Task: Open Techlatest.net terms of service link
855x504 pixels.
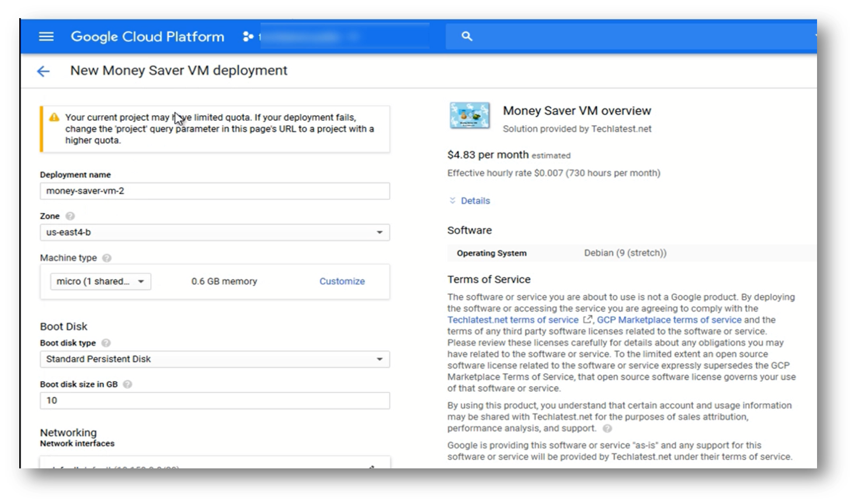Action: tap(513, 320)
